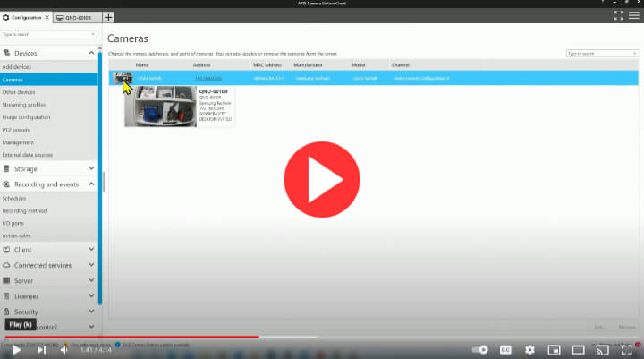Toggle closed captions button
This screenshot has width=644, height=359.
tap(505, 349)
